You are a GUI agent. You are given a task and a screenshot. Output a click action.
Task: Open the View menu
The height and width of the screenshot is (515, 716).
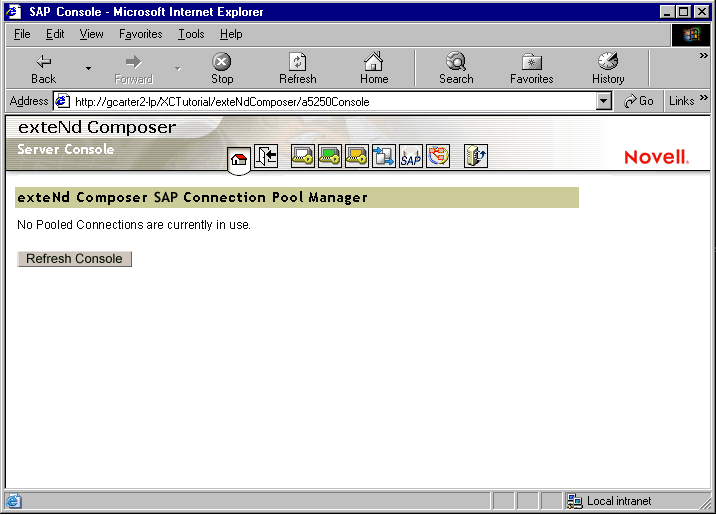click(x=91, y=34)
